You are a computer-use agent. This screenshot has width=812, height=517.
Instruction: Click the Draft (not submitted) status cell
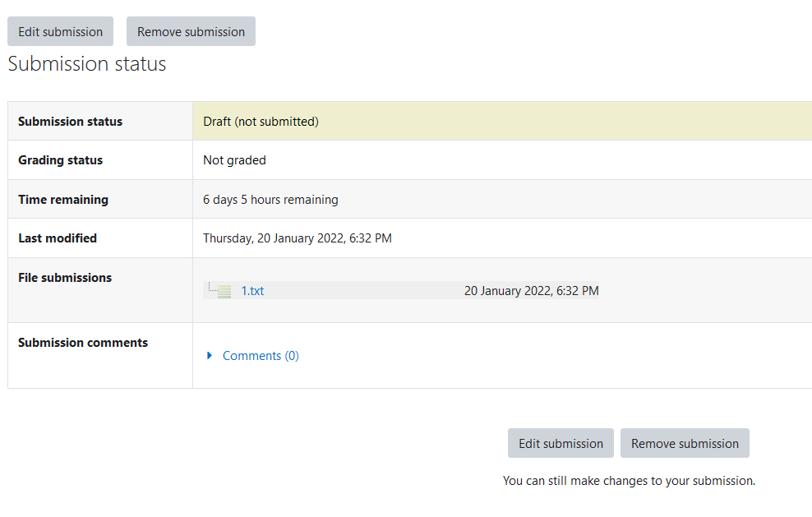click(502, 121)
